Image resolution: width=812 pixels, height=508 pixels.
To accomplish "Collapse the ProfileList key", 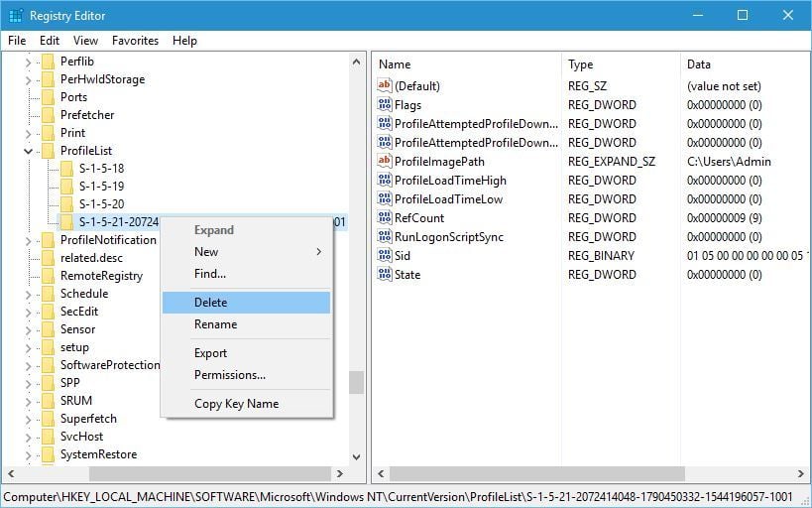I will (28, 152).
